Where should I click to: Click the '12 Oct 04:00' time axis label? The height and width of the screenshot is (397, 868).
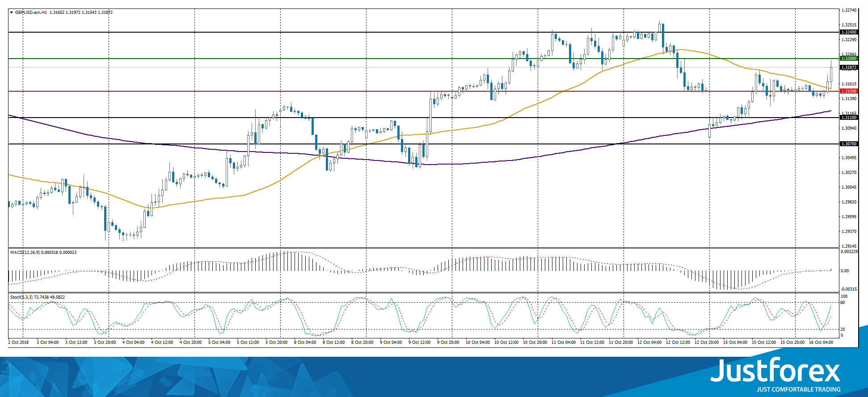pos(649,342)
